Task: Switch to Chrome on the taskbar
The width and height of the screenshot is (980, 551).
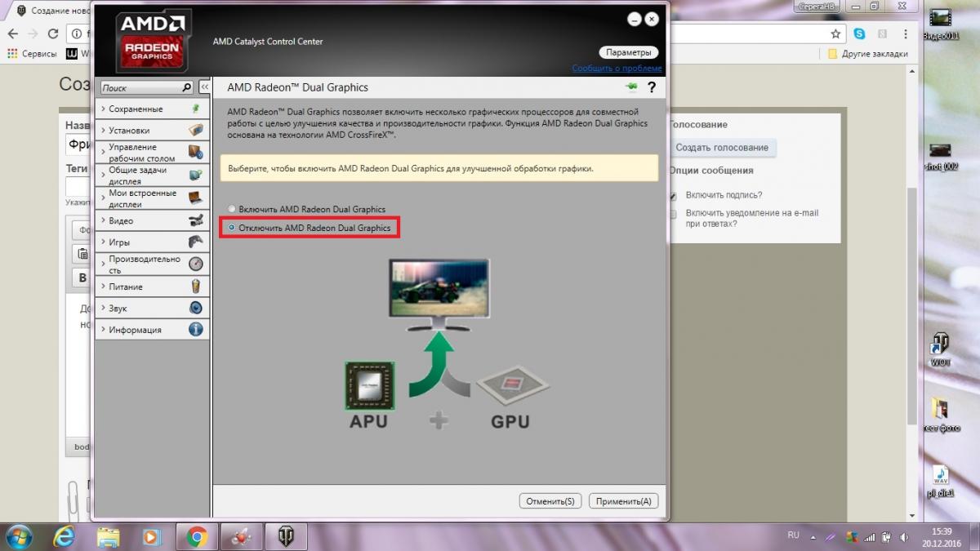Action: [x=195, y=536]
